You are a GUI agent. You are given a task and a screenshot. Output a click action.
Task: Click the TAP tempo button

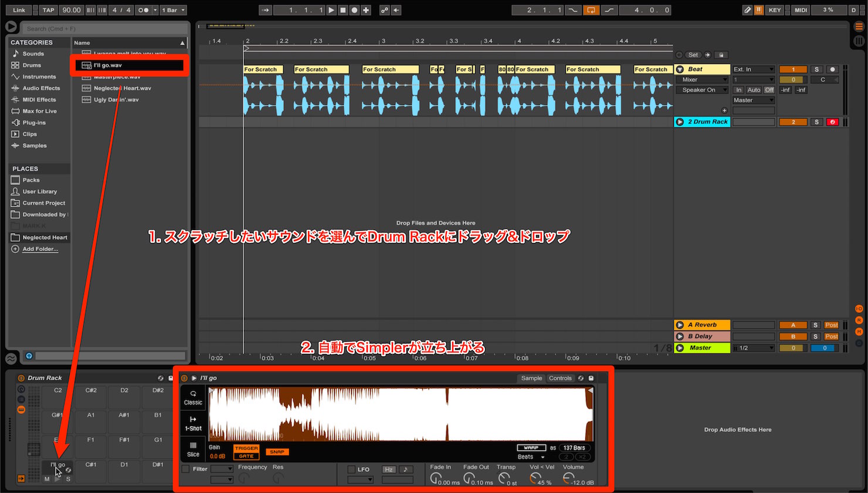tap(49, 10)
